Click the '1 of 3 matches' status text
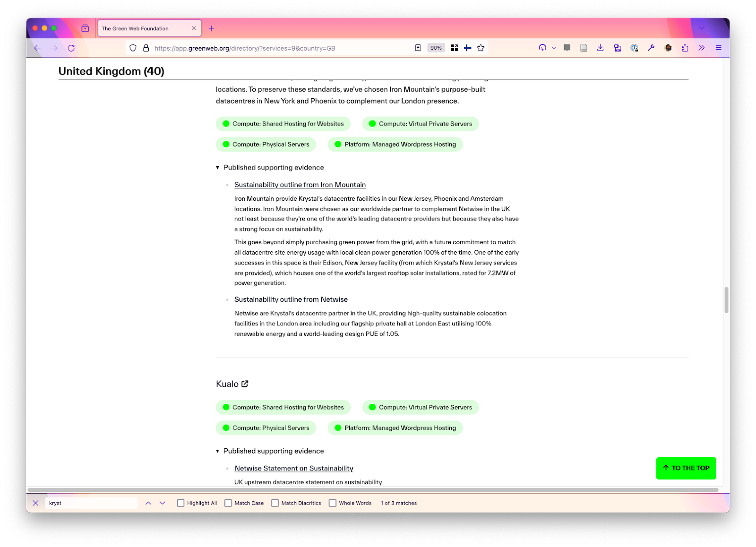The image size is (756, 547). [399, 503]
